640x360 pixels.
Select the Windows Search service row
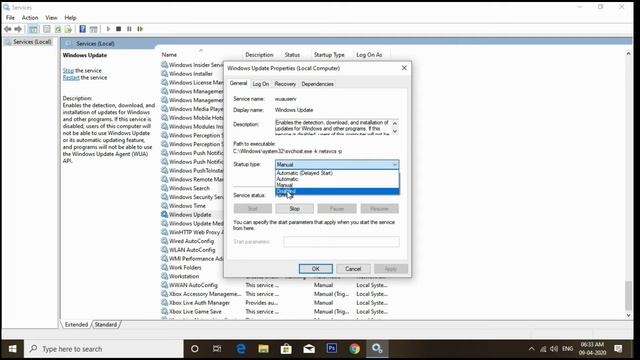(x=189, y=188)
